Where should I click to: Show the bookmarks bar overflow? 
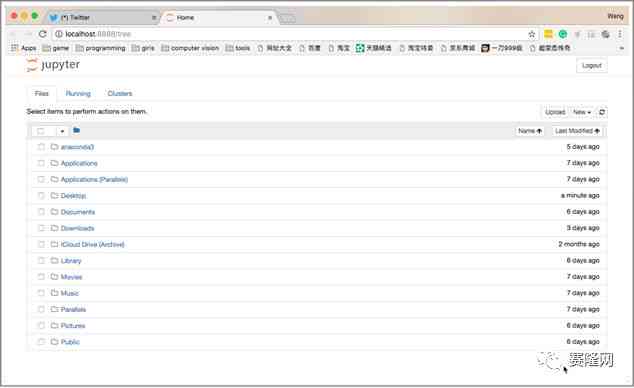(621, 48)
